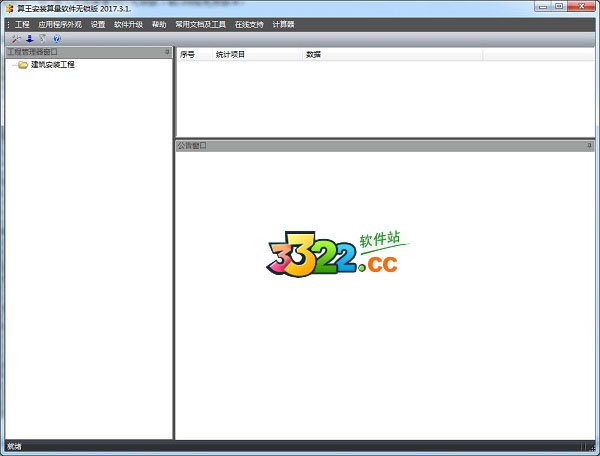The width and height of the screenshot is (600, 456).
Task: Collapse the 建筑安装工程 tree expander
Action: point(14,65)
